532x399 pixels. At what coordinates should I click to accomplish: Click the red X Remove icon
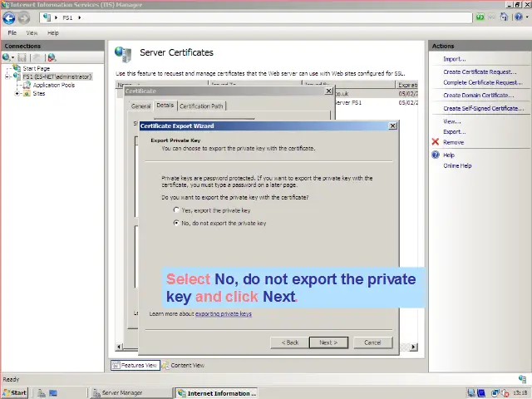click(x=436, y=142)
